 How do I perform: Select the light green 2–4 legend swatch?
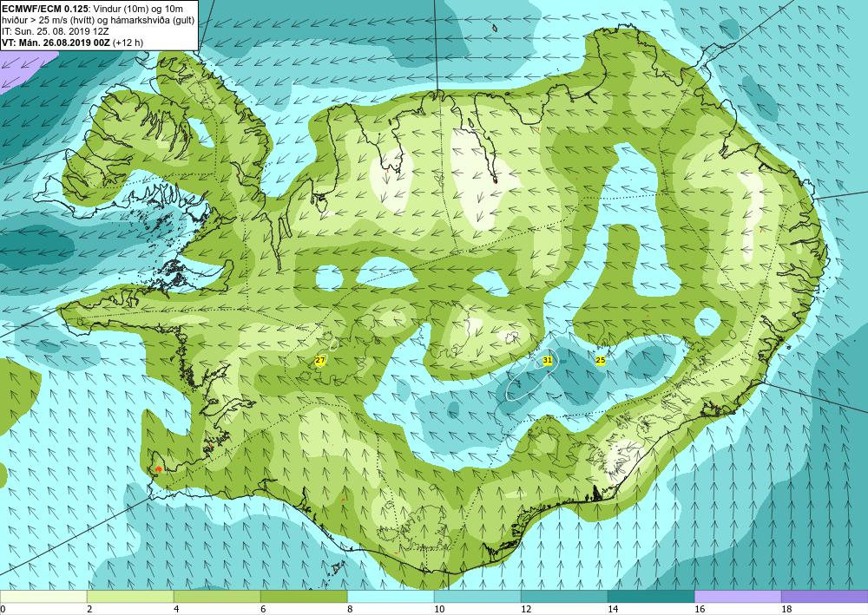pos(131,596)
